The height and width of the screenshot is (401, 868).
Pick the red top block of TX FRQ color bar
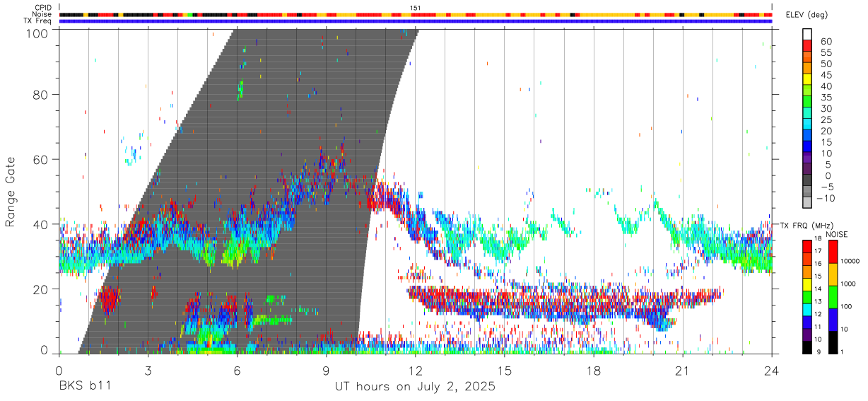(807, 247)
